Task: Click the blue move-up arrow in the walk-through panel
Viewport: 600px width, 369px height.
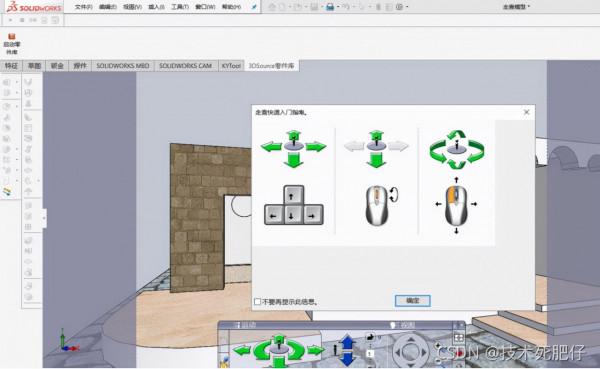Action: 348,342
